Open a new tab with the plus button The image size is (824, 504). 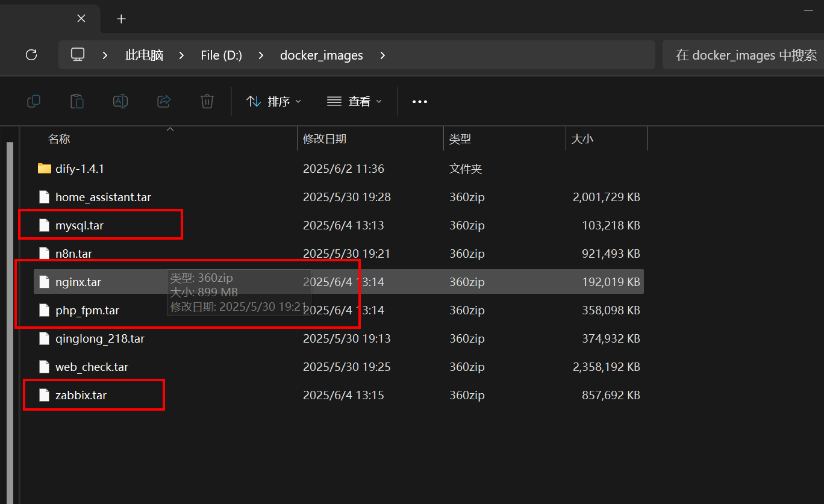121,19
